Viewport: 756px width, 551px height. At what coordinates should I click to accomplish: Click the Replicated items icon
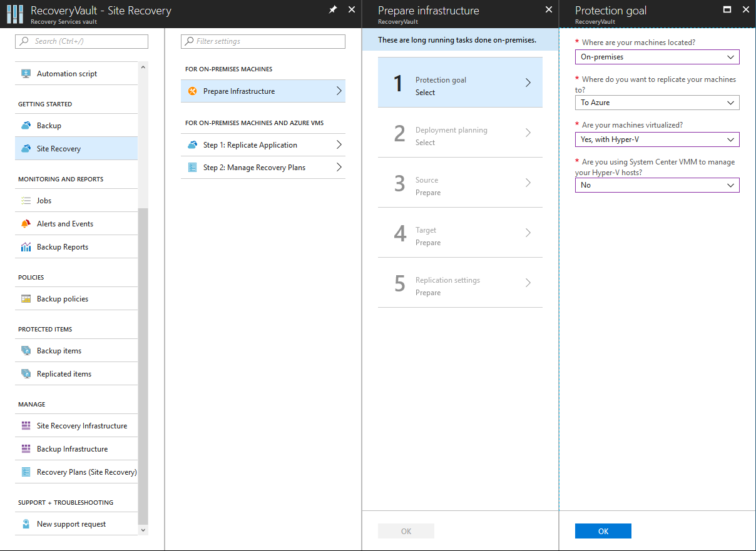click(x=26, y=373)
